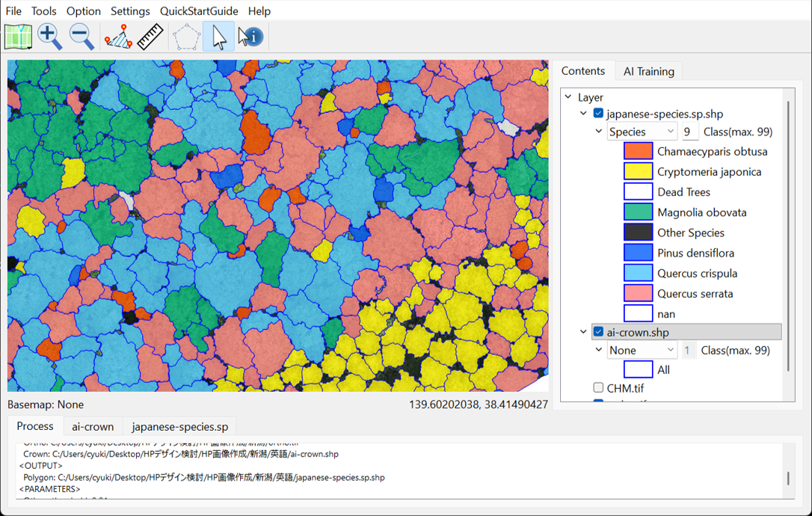Image resolution: width=812 pixels, height=516 pixels.
Task: Collapse the top-level Layer tree node
Action: (x=568, y=97)
